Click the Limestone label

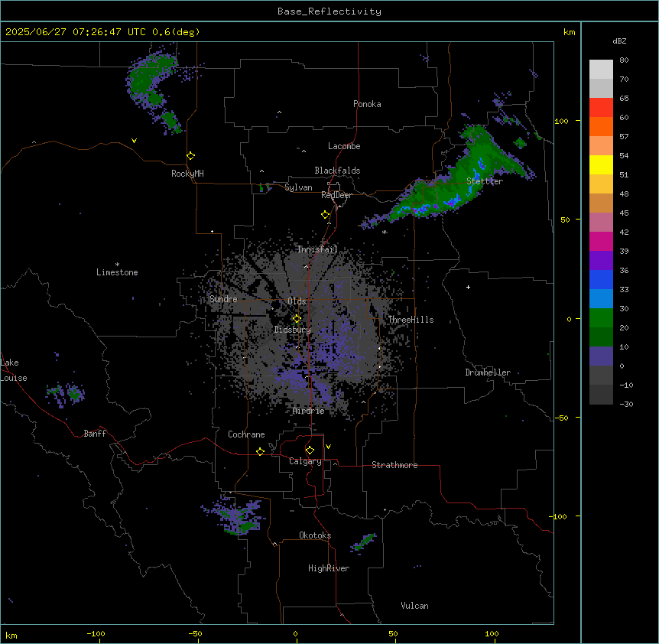117,272
